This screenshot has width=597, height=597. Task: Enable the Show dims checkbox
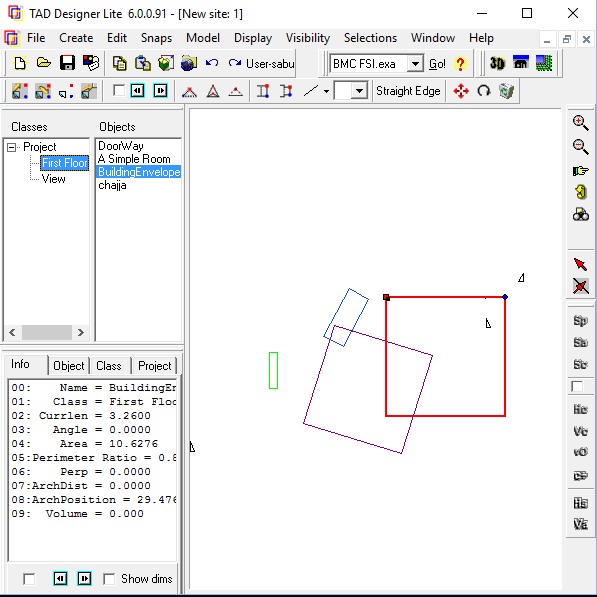click(x=109, y=579)
